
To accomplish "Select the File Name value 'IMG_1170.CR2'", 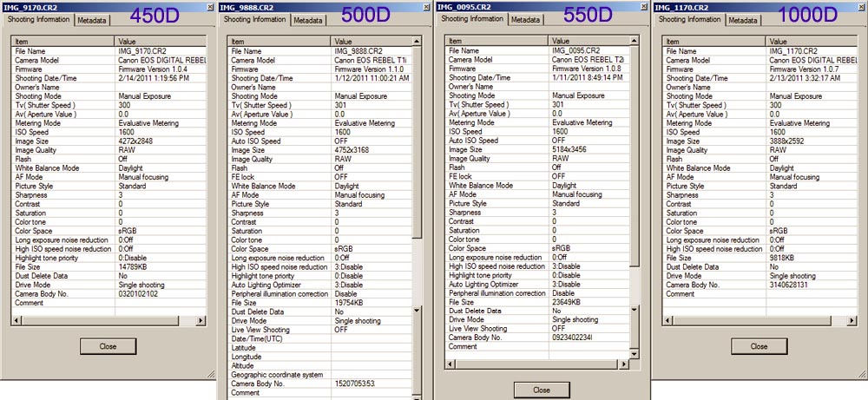I will click(794, 51).
